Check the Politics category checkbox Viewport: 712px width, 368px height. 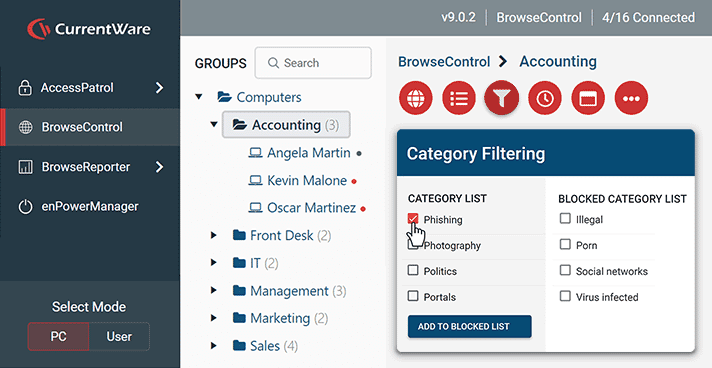tap(413, 270)
